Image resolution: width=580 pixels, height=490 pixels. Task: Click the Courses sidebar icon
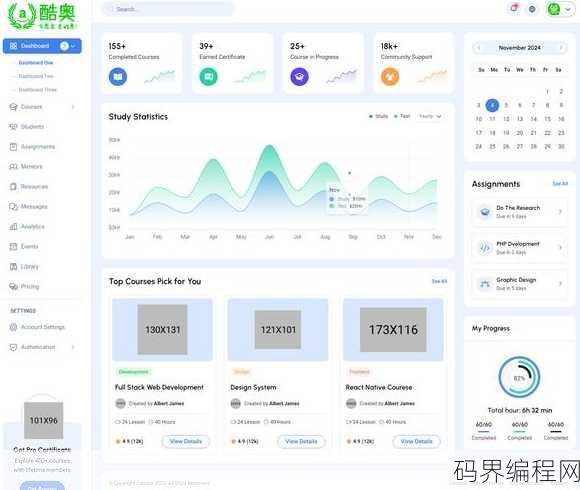coord(13,107)
